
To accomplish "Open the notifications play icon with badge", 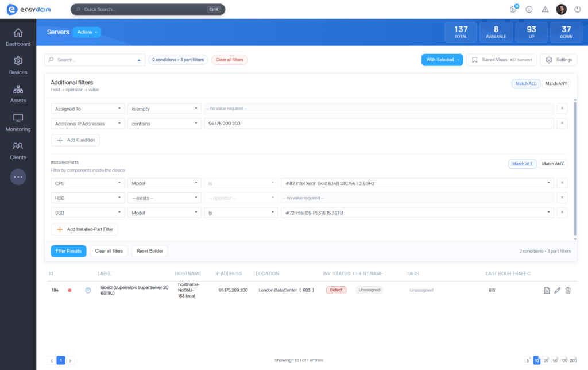I will point(513,9).
